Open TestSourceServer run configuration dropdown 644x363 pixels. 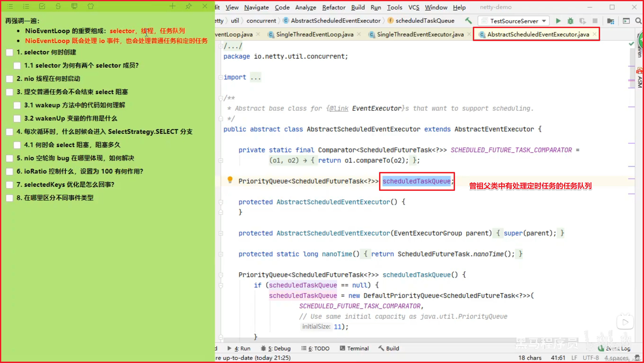pos(514,21)
